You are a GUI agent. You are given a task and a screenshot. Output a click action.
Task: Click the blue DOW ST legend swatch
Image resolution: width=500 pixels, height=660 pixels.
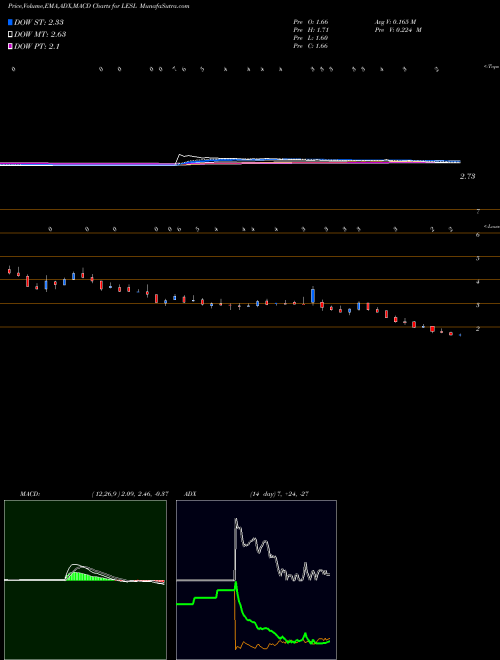11,22
